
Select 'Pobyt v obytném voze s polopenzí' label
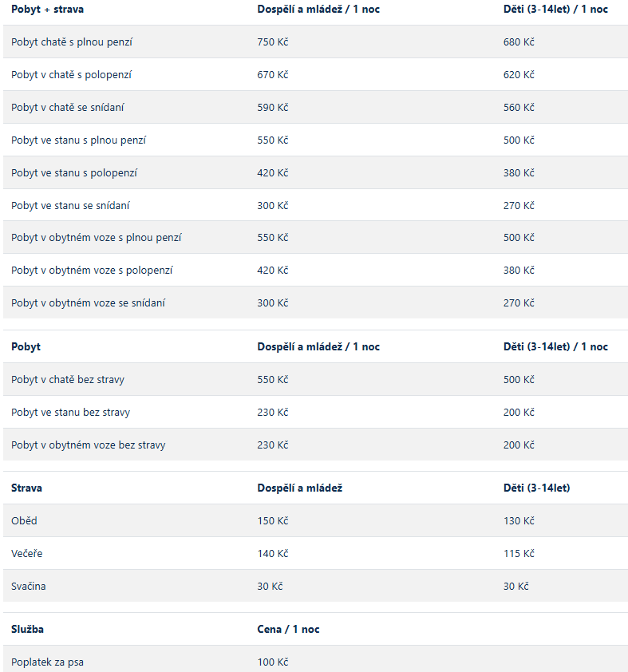click(92, 271)
